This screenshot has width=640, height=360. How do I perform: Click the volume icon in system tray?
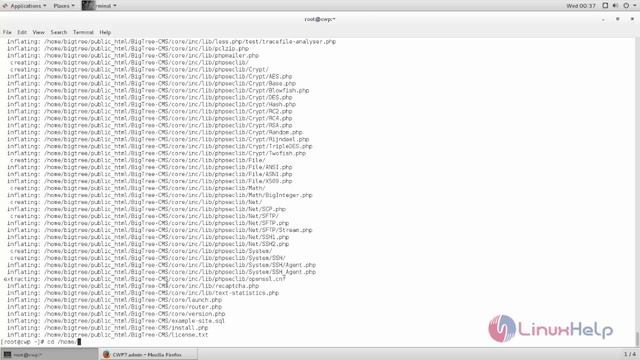tap(616, 6)
